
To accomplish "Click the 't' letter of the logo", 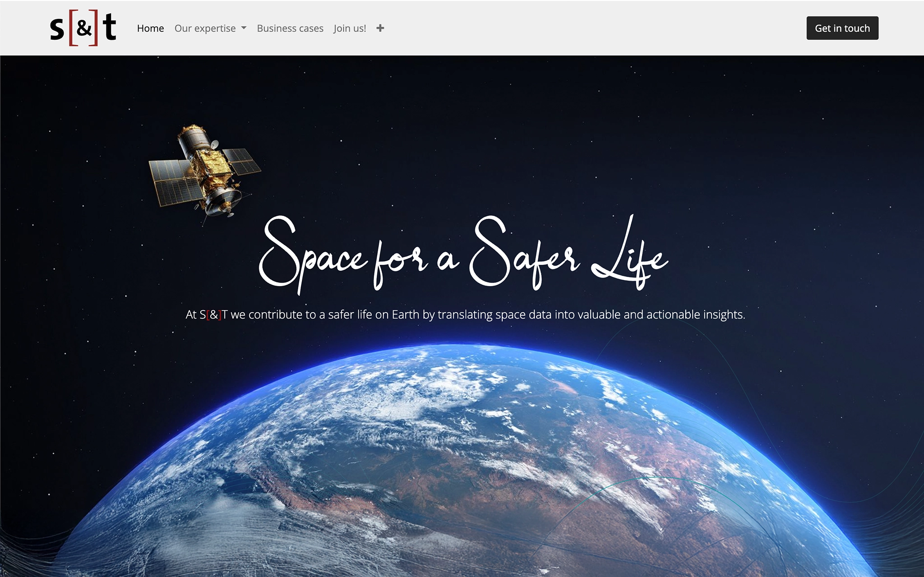I will (110, 28).
